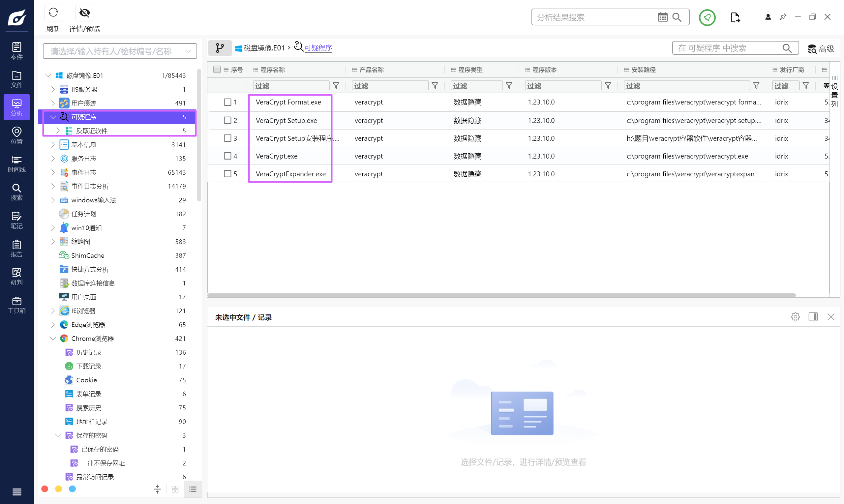This screenshot has height=504, width=844.
Task: Click the calendar icon in the search box
Action: 662,17
